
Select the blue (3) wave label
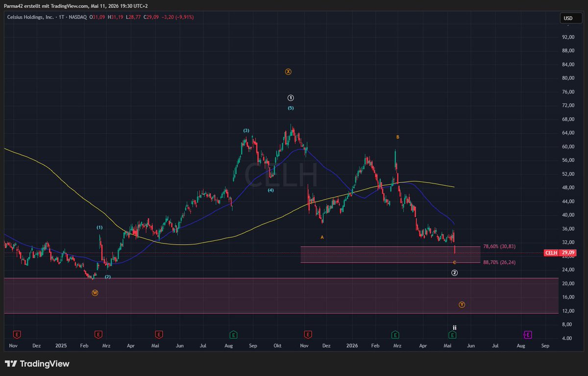point(246,130)
